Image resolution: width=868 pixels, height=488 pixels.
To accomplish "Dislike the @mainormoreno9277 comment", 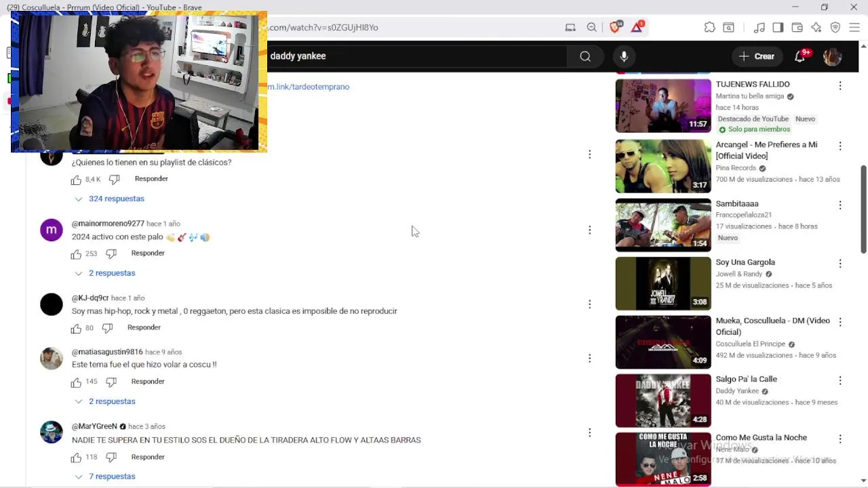I will [x=111, y=254].
